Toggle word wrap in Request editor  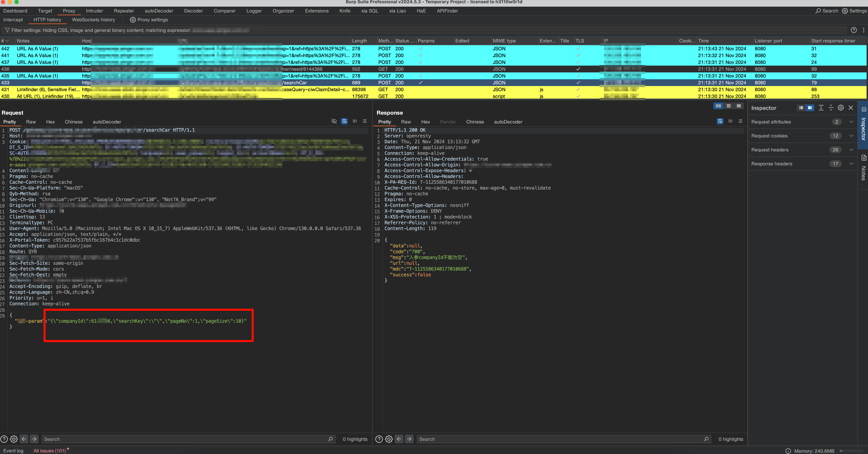(344, 121)
